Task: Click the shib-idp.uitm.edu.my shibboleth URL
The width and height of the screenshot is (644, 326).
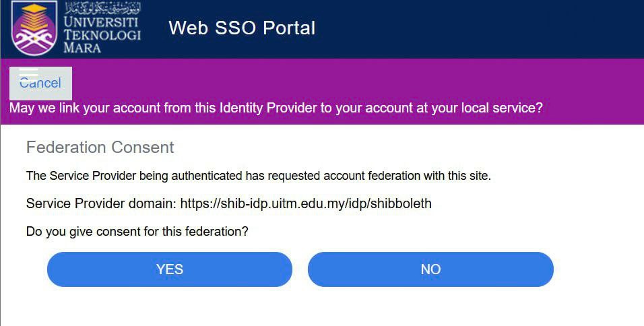Action: coord(306,203)
